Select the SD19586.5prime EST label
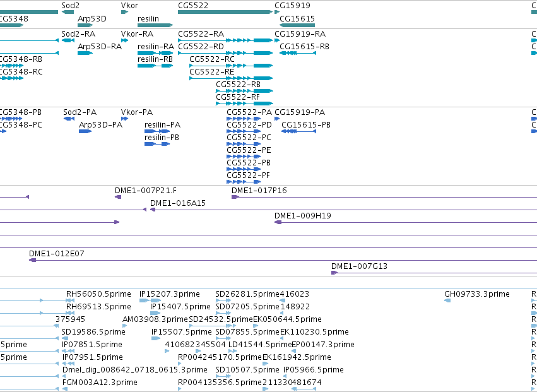The image size is (537, 392). (x=93, y=332)
